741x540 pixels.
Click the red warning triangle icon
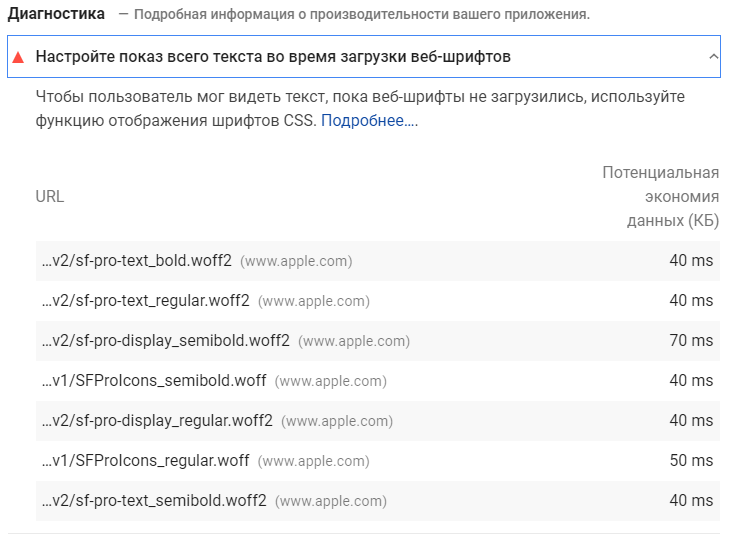[x=18, y=58]
